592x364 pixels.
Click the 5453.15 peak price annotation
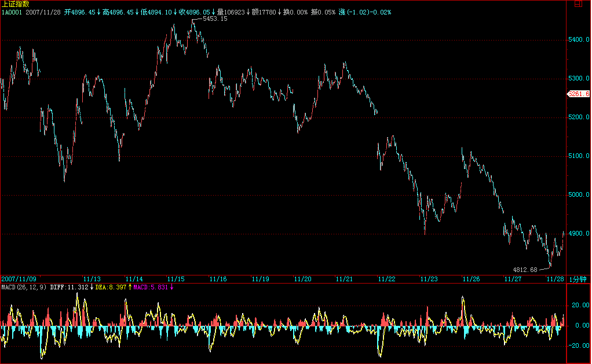[215, 19]
